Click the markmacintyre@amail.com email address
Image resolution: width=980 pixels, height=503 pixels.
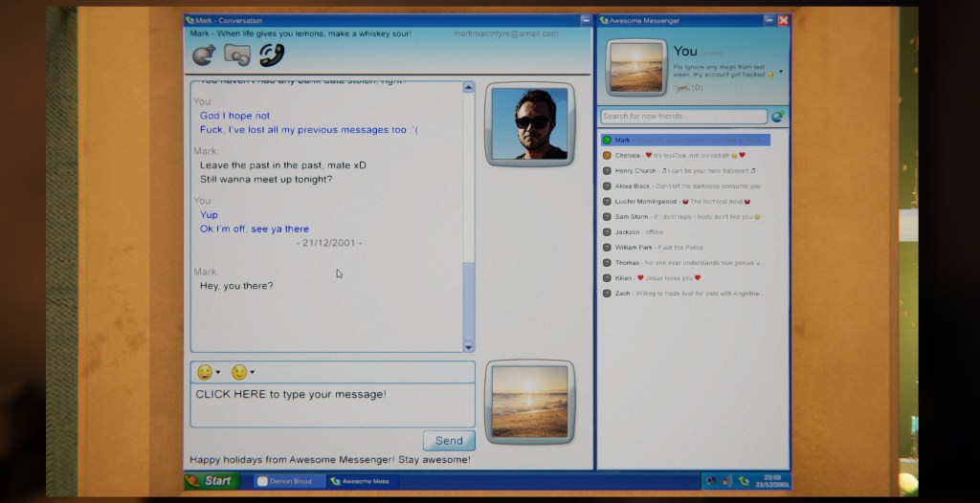pos(505,33)
